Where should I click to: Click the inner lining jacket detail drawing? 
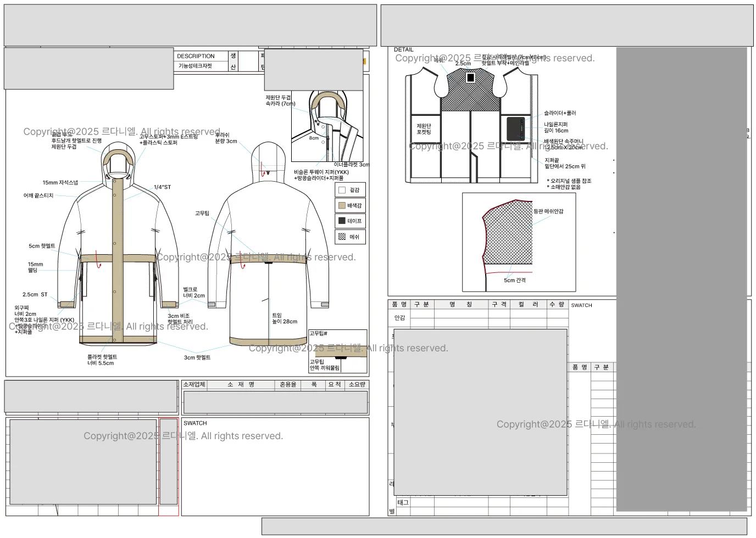click(x=471, y=126)
